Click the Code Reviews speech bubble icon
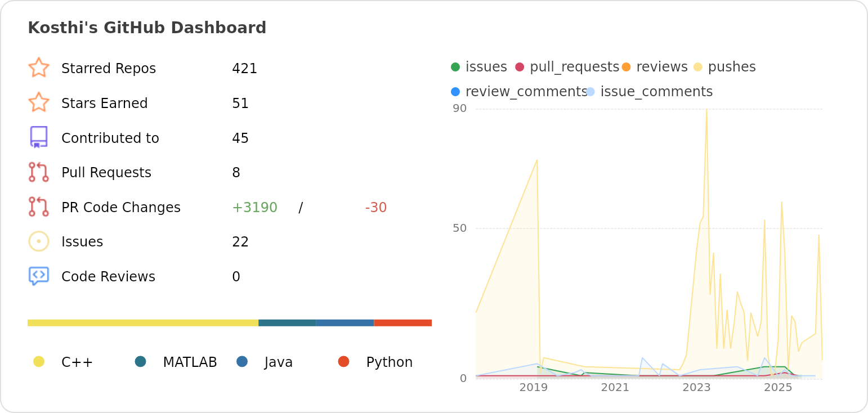 pos(39,276)
